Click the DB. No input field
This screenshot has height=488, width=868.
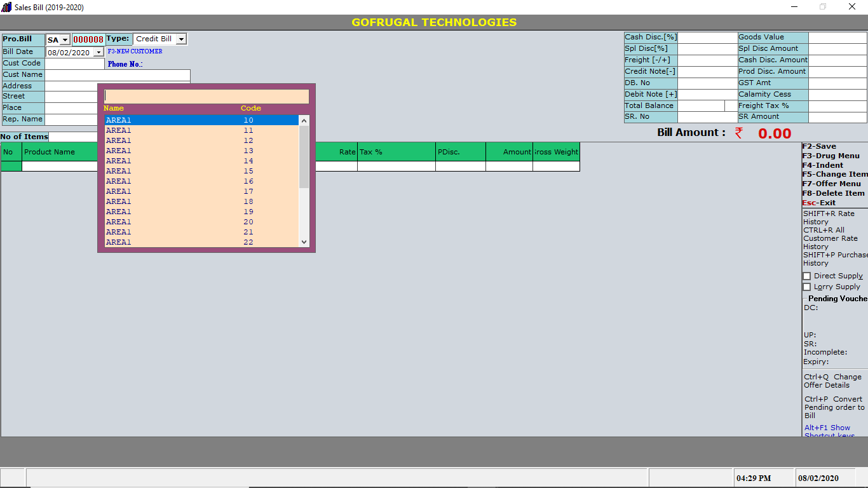707,83
